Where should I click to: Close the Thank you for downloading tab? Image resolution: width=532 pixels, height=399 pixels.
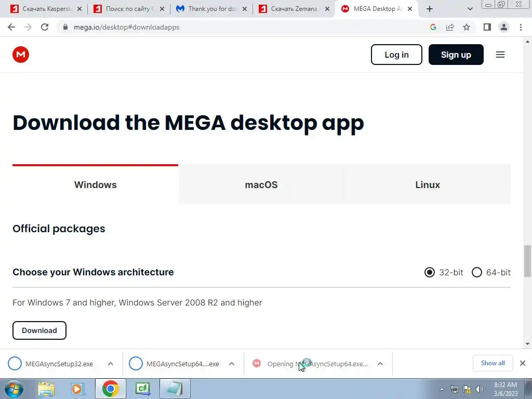pyautogui.click(x=245, y=9)
